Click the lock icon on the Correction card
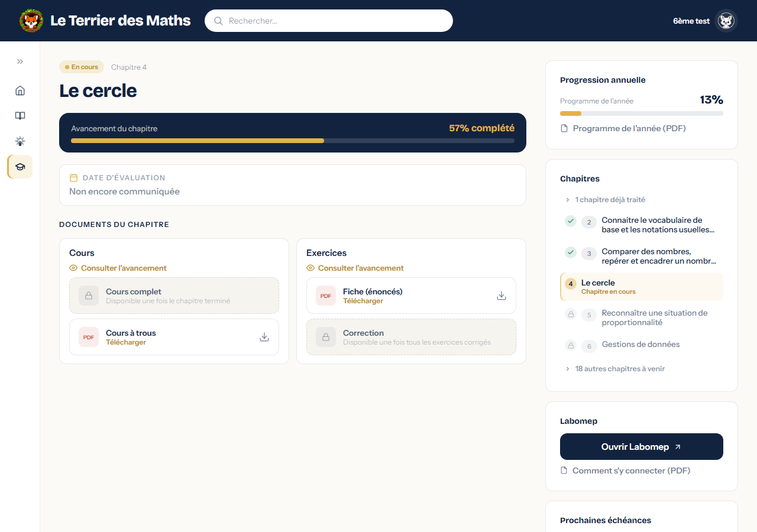Image resolution: width=757 pixels, height=532 pixels. [x=326, y=337]
